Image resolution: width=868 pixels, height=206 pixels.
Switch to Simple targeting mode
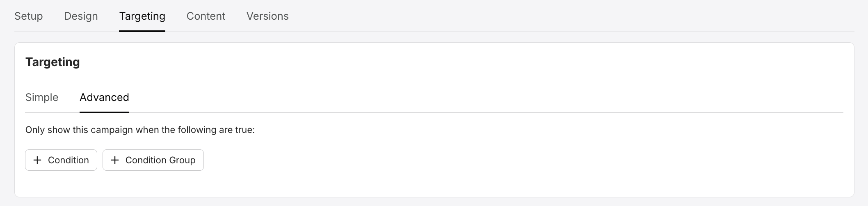coord(42,97)
